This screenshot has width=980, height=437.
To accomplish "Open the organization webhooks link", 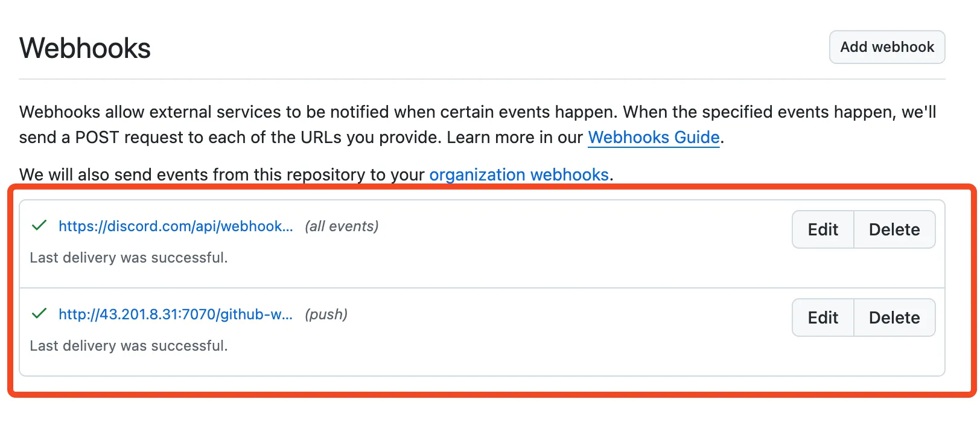I will [x=519, y=175].
